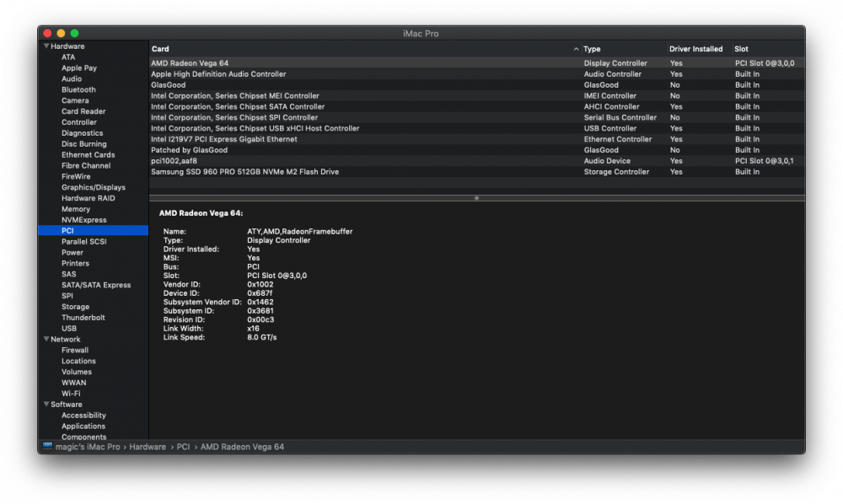Show Graphics/Displays information
The height and width of the screenshot is (504, 843).
pyautogui.click(x=94, y=187)
